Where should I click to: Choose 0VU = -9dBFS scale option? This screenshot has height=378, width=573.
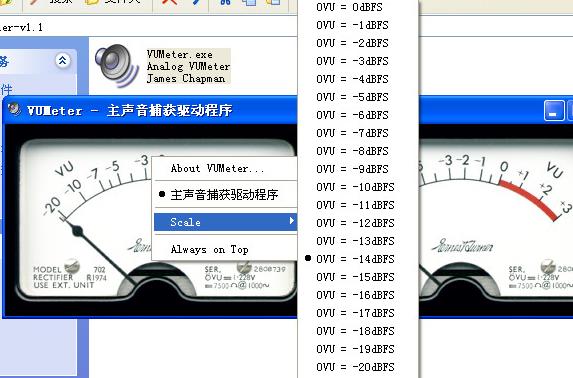pyautogui.click(x=358, y=169)
